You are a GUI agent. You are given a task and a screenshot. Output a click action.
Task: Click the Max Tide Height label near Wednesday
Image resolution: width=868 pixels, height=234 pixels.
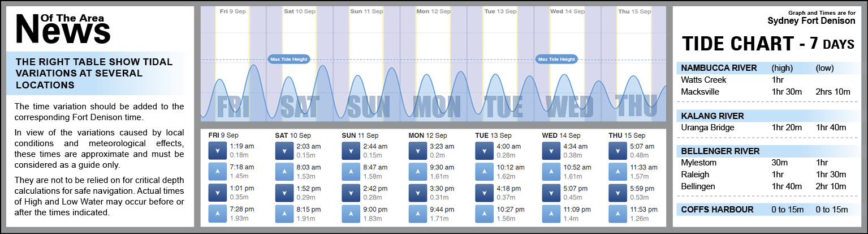[556, 59]
